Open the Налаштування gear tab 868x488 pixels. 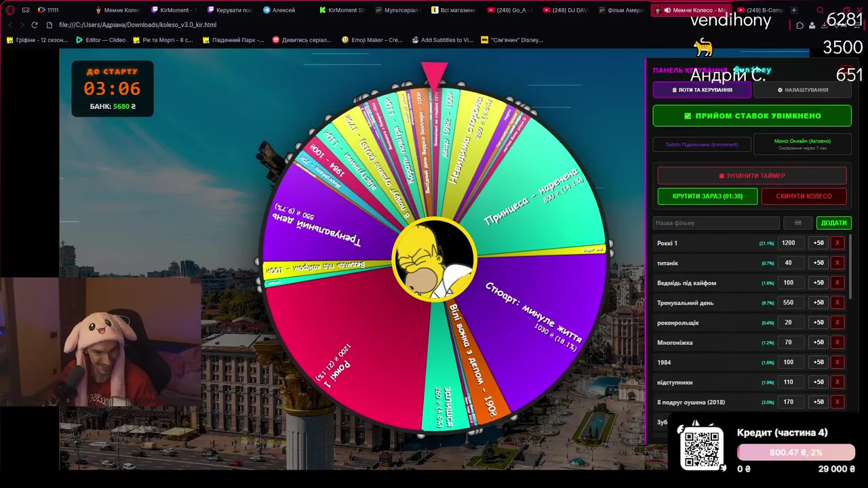(803, 89)
